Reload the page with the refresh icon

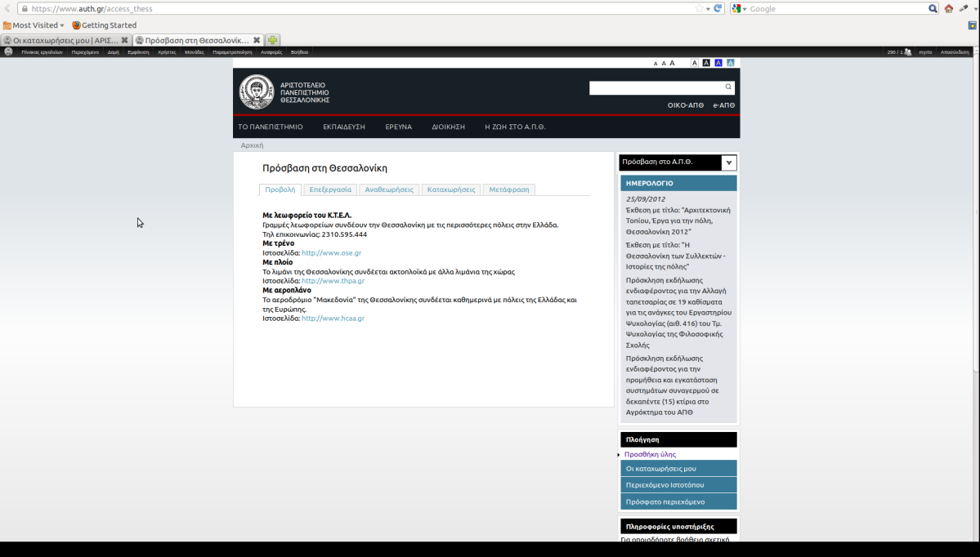(x=718, y=9)
